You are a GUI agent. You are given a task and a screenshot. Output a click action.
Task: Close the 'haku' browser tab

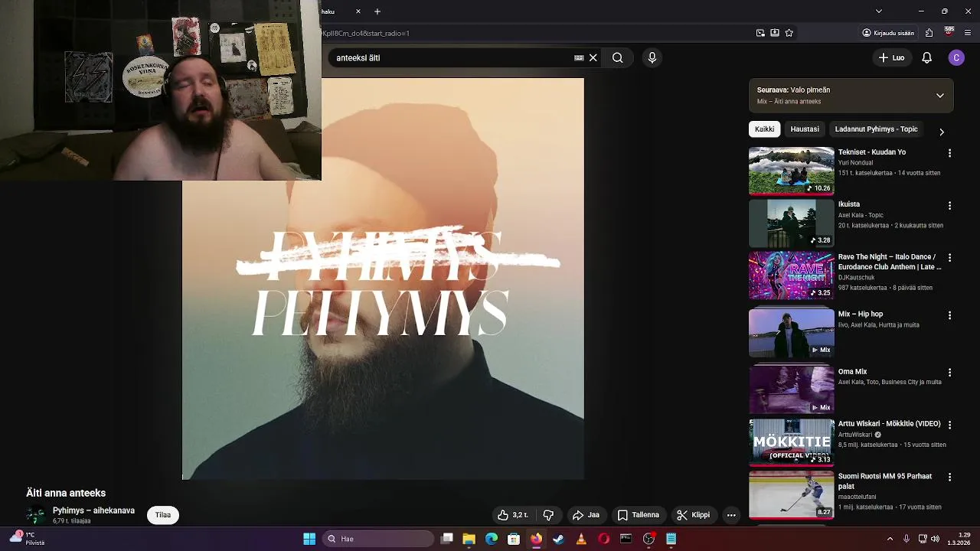coord(358,11)
